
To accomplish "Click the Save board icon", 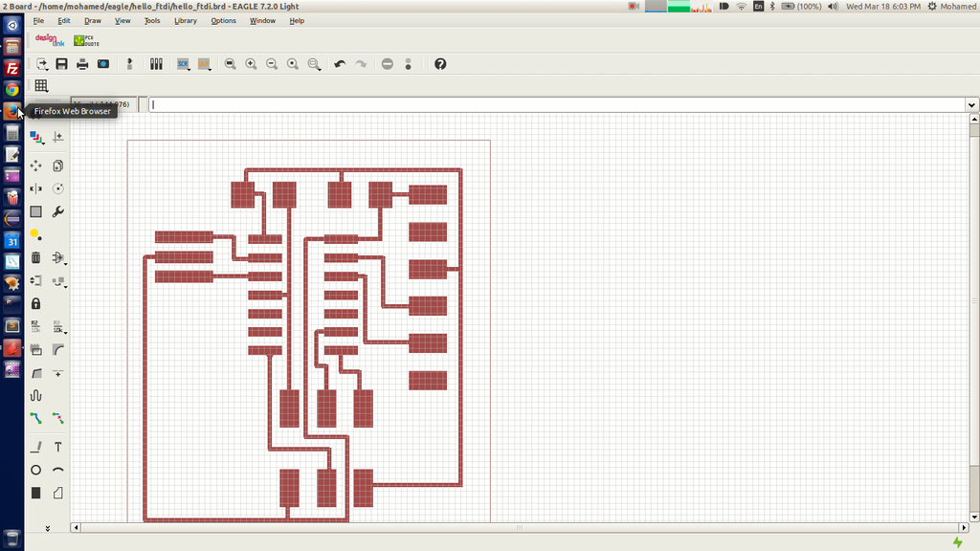I will pyautogui.click(x=61, y=64).
